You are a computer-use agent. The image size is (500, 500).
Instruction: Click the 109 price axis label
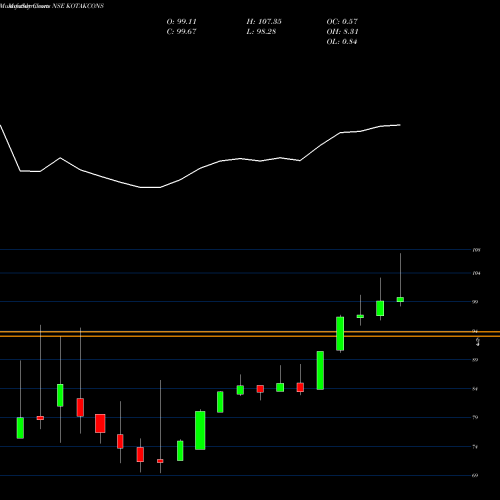[476, 250]
